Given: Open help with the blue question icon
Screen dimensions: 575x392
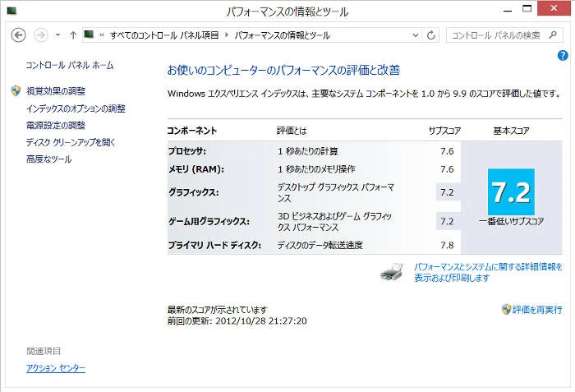Looking at the screenshot, I should coord(563,55).
